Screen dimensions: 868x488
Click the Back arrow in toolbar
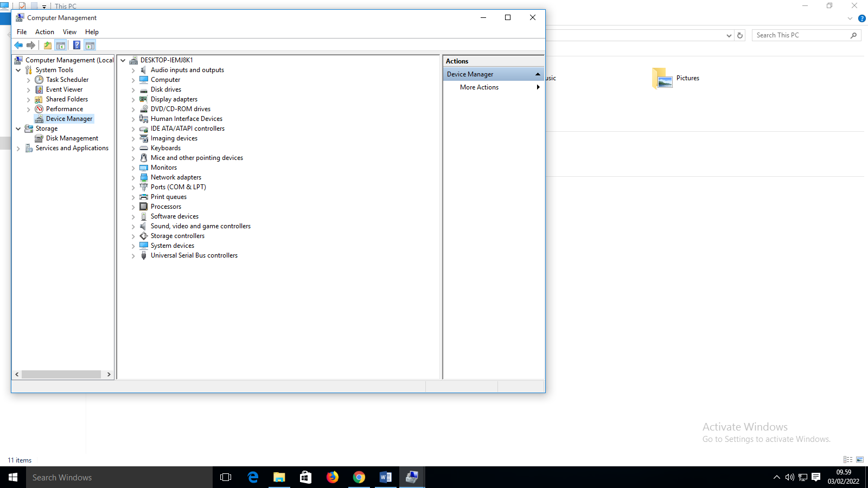(18, 46)
